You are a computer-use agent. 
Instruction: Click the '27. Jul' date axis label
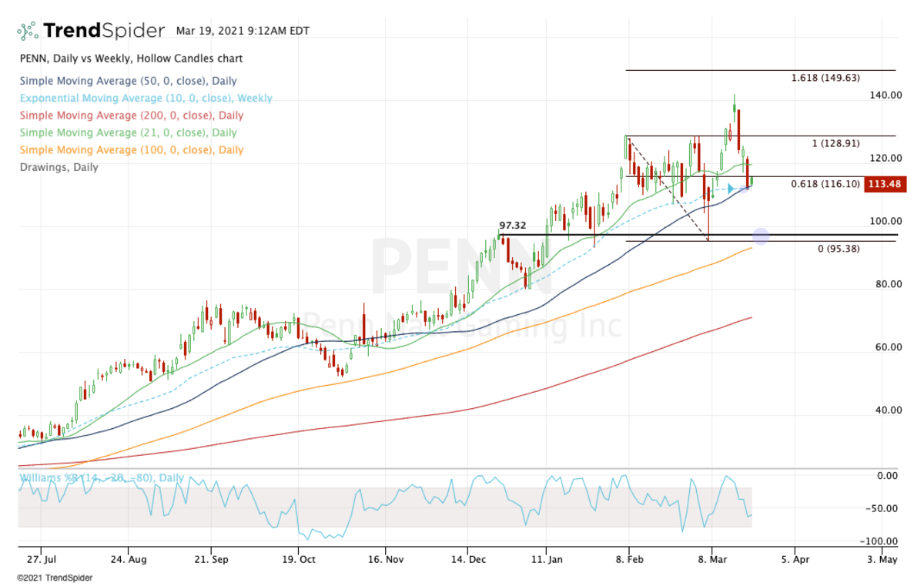point(40,560)
